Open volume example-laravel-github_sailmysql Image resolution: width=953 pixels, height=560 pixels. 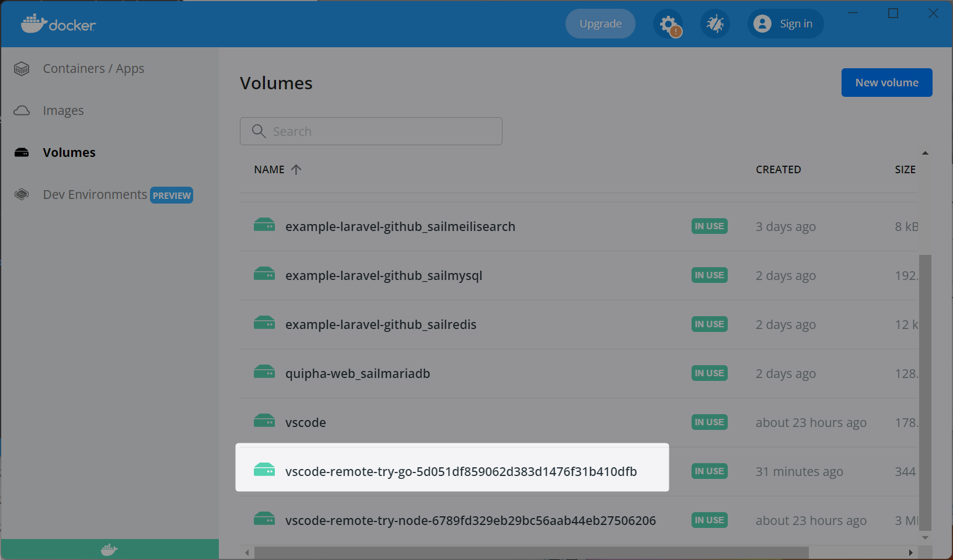click(383, 276)
